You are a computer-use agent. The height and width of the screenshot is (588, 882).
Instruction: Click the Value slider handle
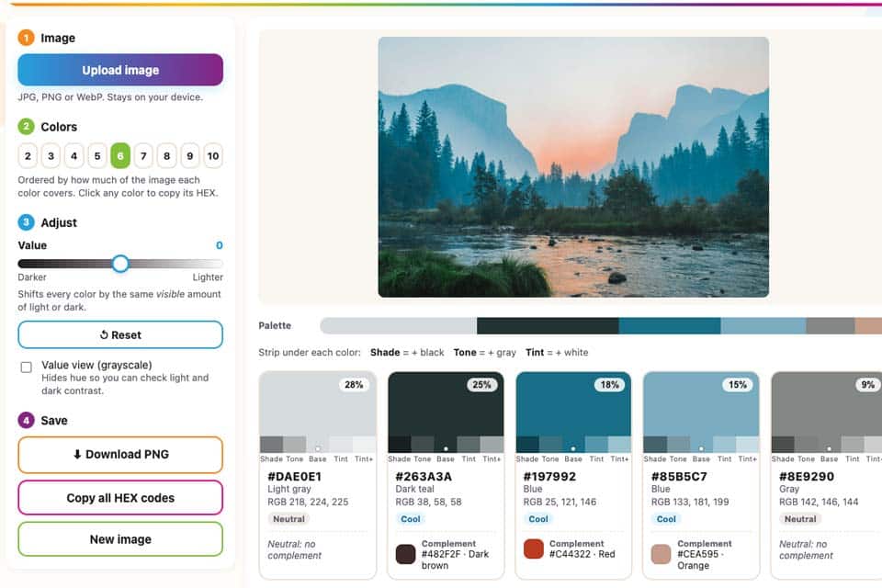point(119,264)
